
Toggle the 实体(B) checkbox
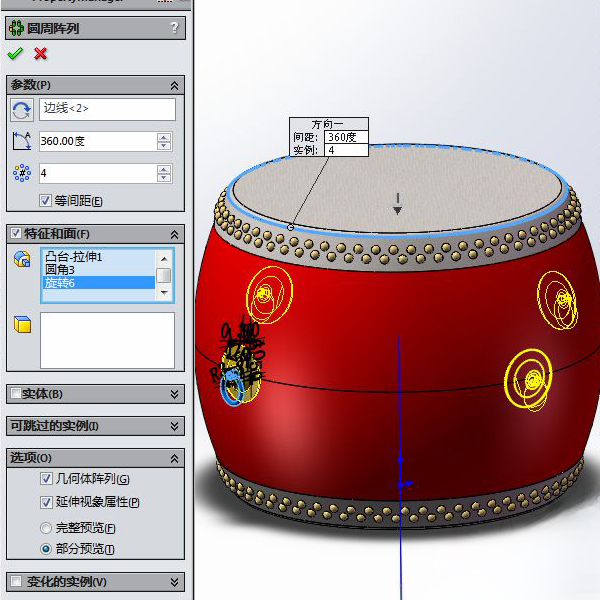16,393
